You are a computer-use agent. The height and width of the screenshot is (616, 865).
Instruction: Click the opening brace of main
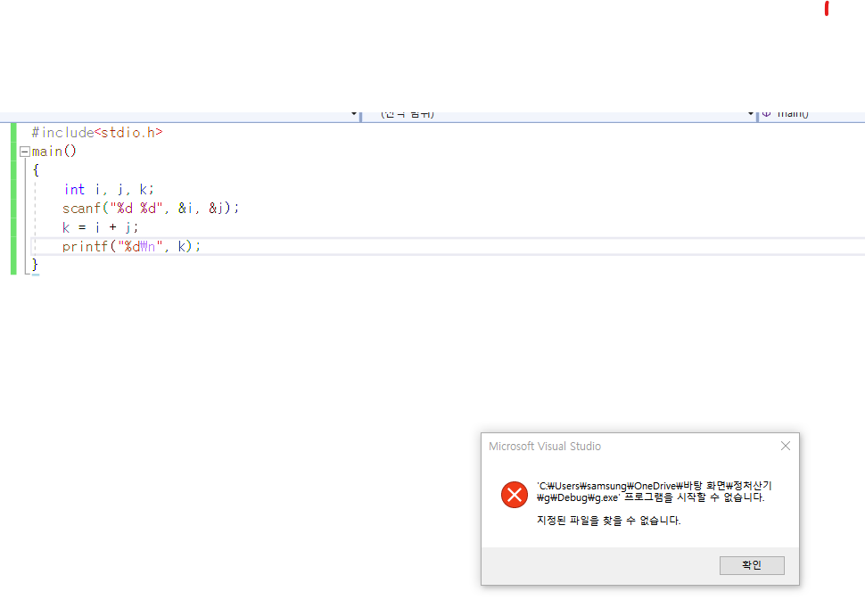pos(36,169)
